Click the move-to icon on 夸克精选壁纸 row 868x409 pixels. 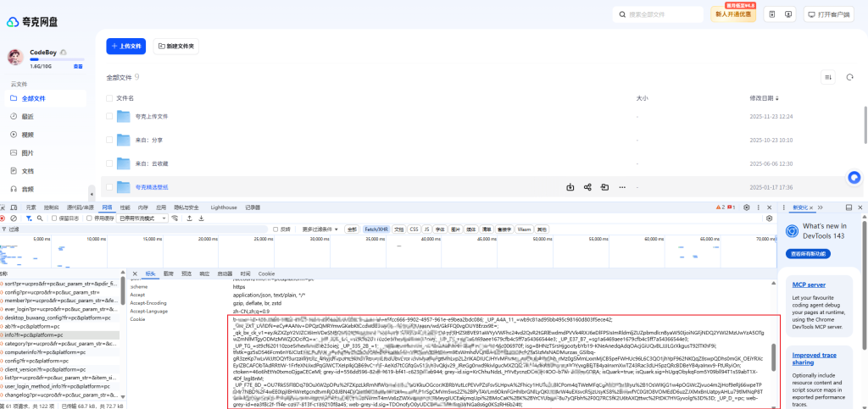tap(604, 187)
